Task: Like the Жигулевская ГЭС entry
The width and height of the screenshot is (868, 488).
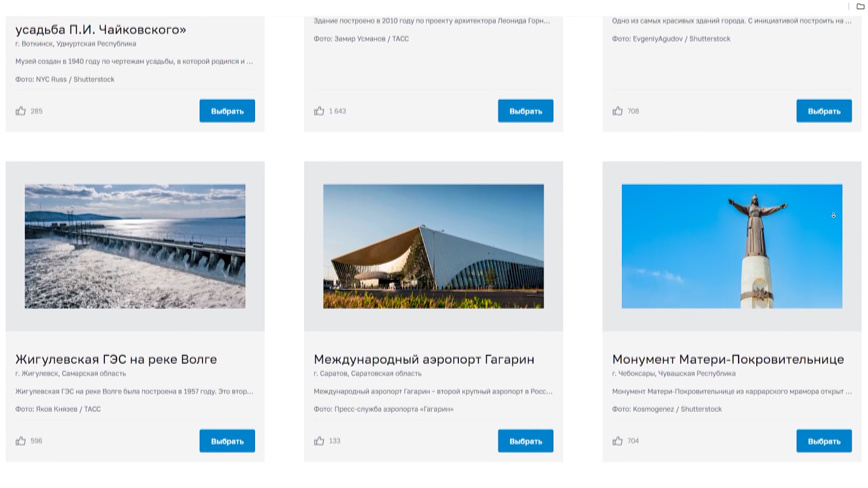Action: point(21,441)
